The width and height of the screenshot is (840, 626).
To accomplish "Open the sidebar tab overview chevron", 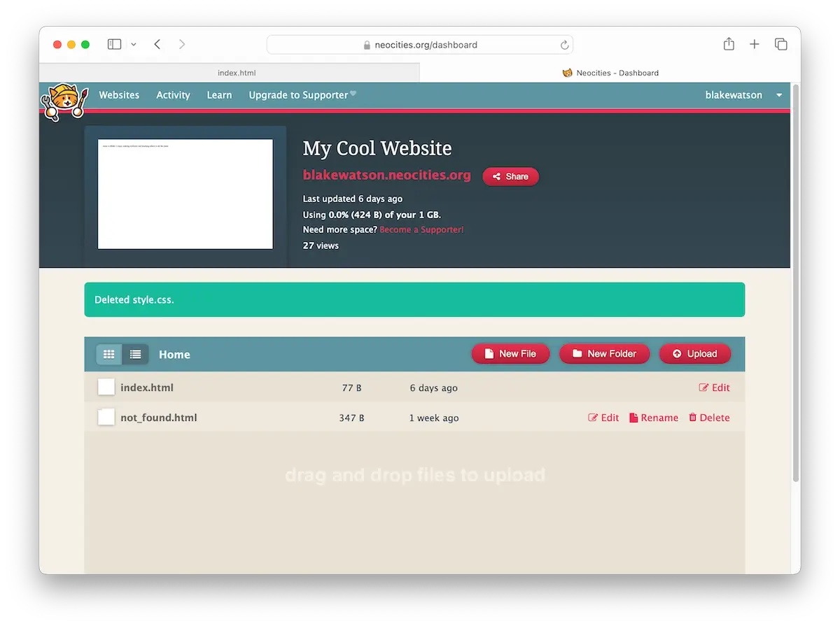I will pos(133,43).
